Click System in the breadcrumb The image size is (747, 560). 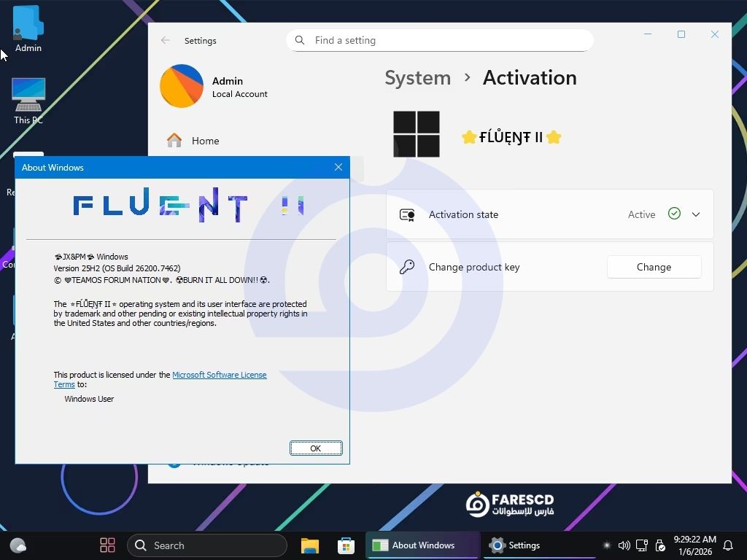[x=417, y=78]
